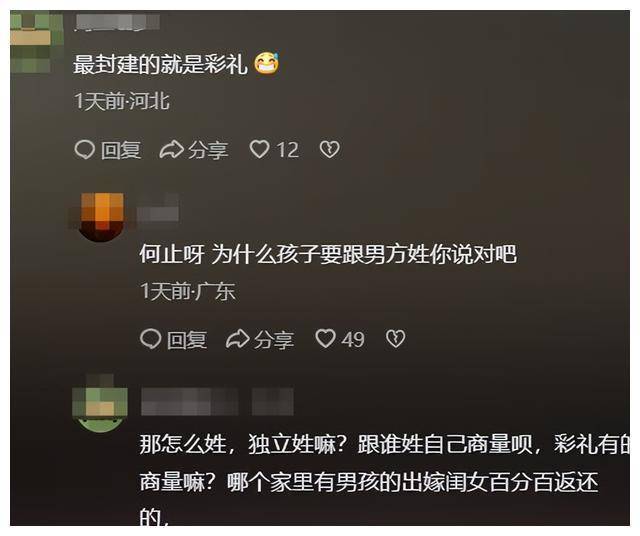The width and height of the screenshot is (640, 536).
Task: Click the reply bubble icon on the 广东 comment
Action: point(151,339)
